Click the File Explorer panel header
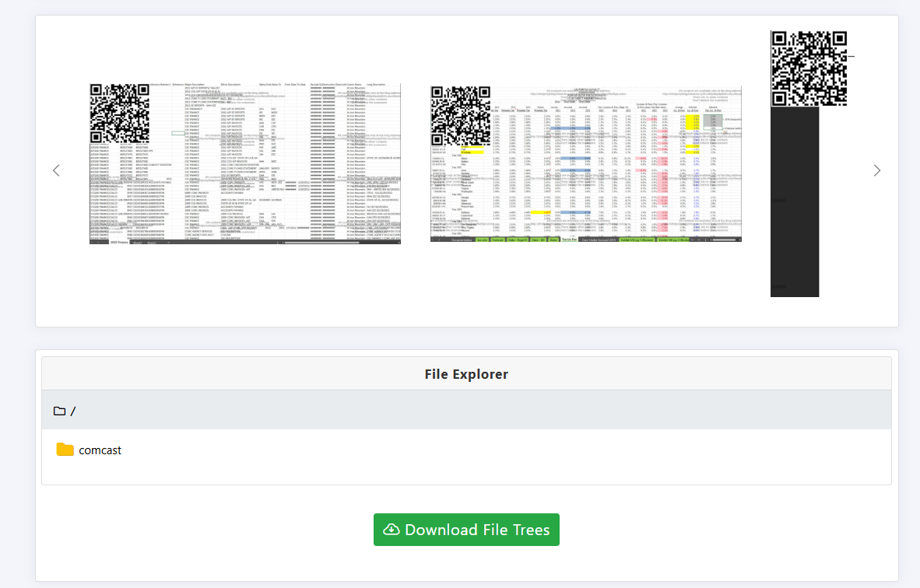920x588 pixels. 466,374
